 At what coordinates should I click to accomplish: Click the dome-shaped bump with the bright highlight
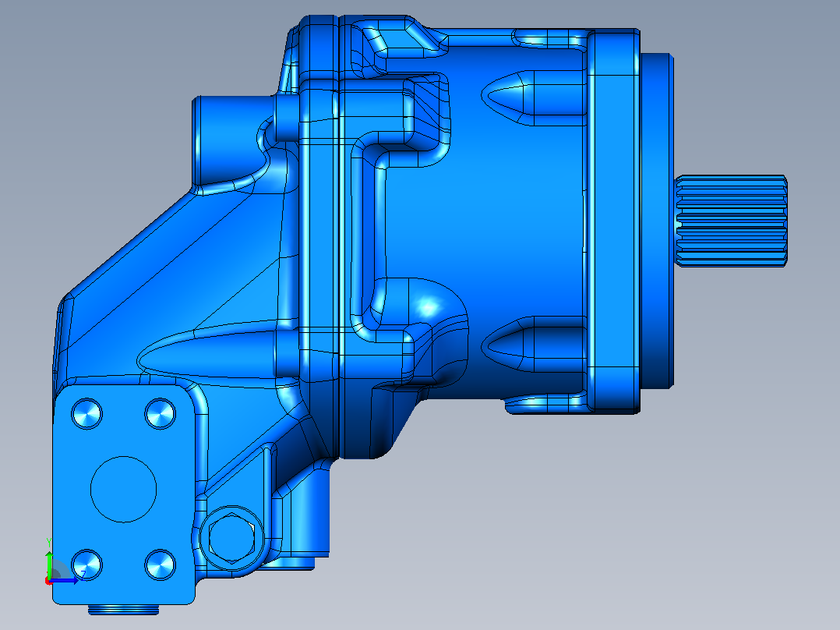(x=427, y=306)
